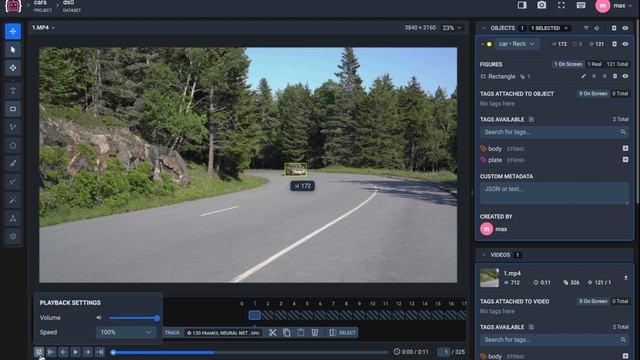Viewport: 640px width, 360px height.
Task: Edit the Rectangle figure with the pencil icon
Action: coord(584,76)
